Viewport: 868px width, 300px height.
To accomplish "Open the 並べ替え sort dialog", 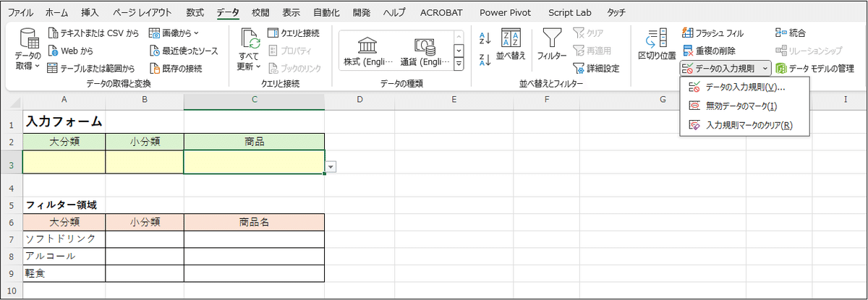I will tap(511, 43).
